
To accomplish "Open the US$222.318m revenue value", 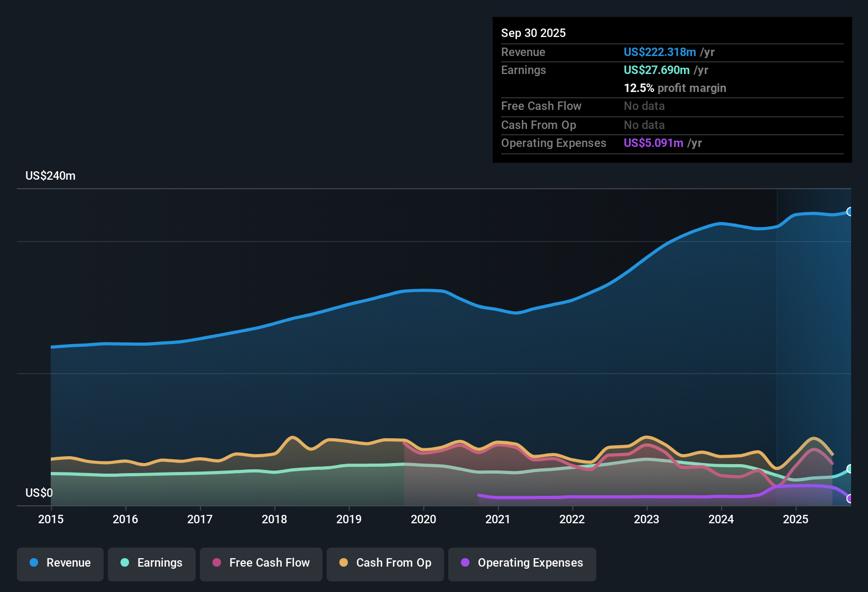I will coord(660,52).
